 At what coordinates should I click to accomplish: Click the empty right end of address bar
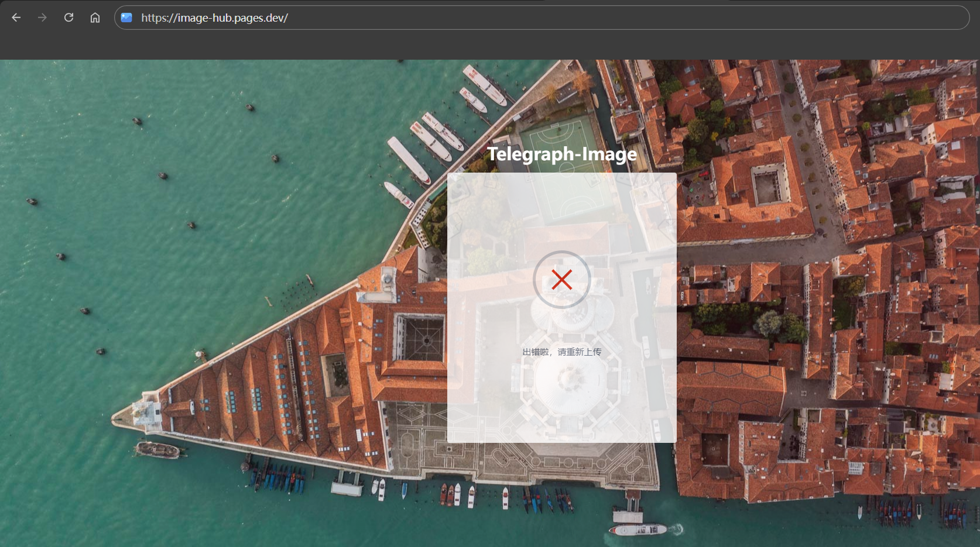820,18
